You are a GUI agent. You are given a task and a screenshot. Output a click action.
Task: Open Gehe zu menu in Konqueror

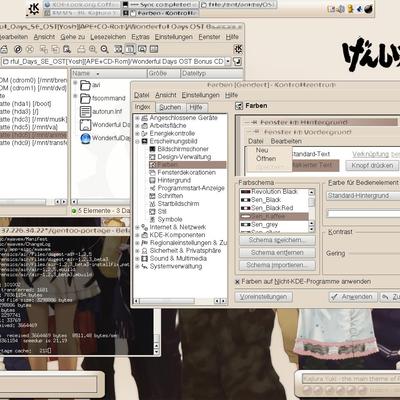[x=73, y=37]
